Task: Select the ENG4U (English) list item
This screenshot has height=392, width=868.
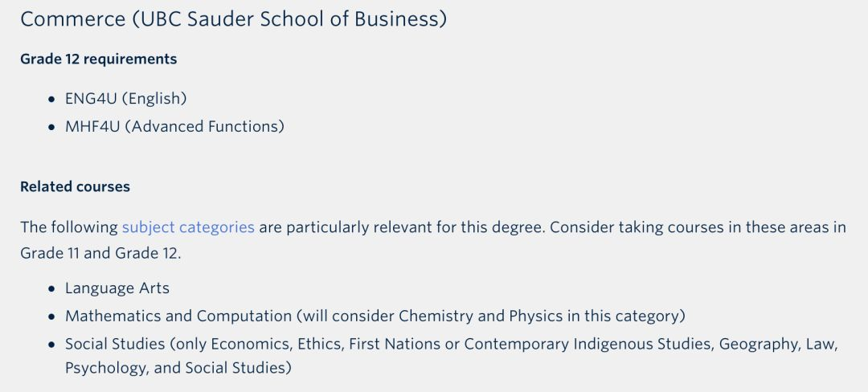Action: tap(125, 98)
